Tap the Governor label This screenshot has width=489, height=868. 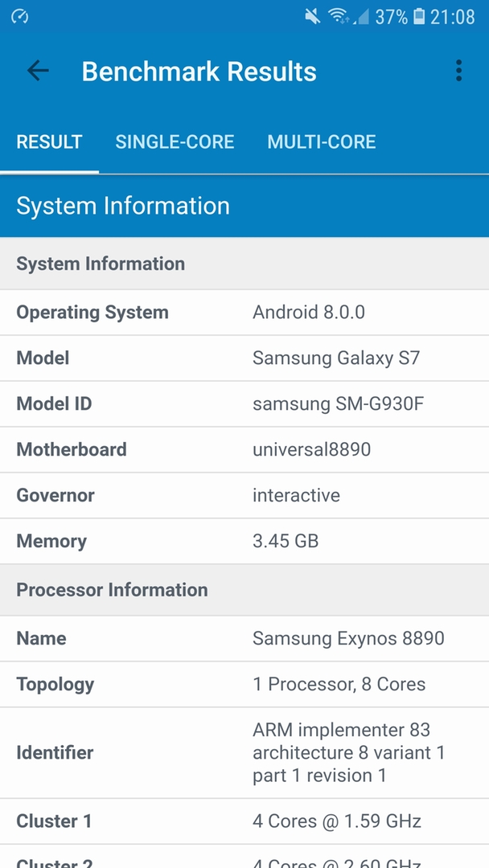point(55,495)
